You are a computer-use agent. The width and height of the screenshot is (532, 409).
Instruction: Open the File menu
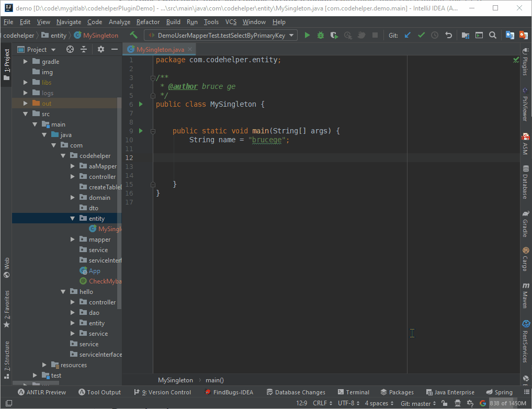[8, 22]
